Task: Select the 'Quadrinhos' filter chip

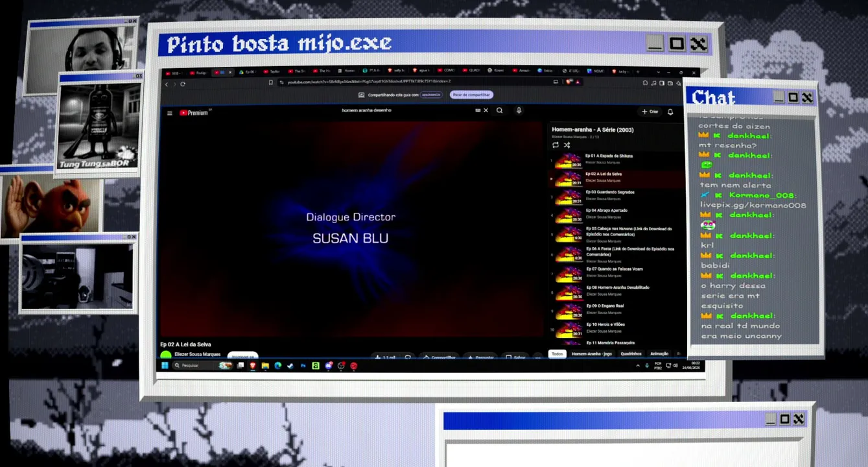Action: point(631,353)
